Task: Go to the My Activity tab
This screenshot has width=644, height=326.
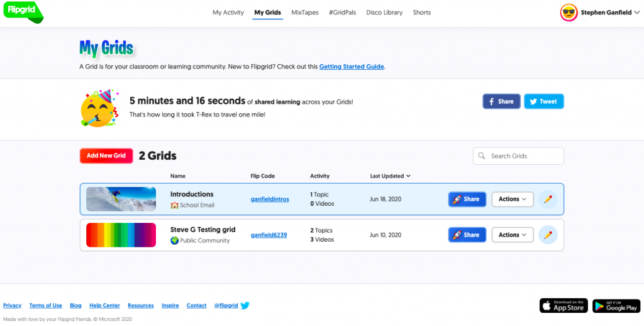Action: [228, 13]
